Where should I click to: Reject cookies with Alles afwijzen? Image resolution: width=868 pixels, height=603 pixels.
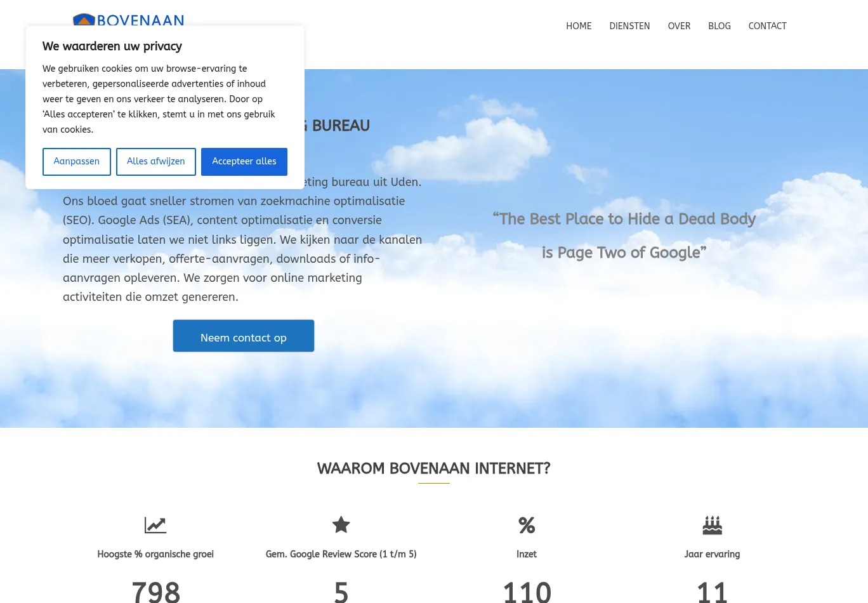coord(155,161)
